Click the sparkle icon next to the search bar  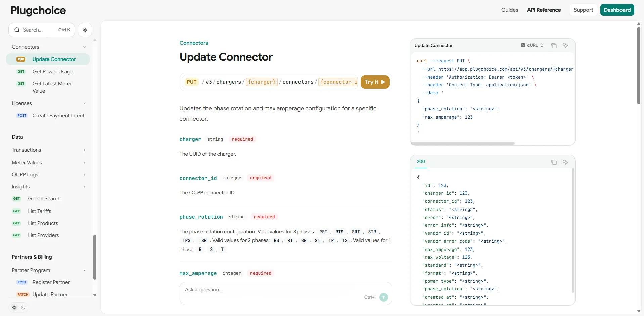[85, 30]
